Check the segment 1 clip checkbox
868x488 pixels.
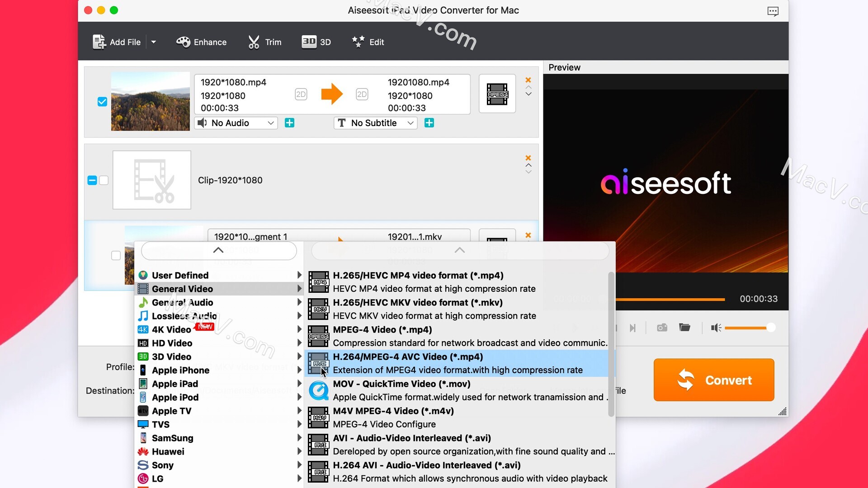pos(116,255)
